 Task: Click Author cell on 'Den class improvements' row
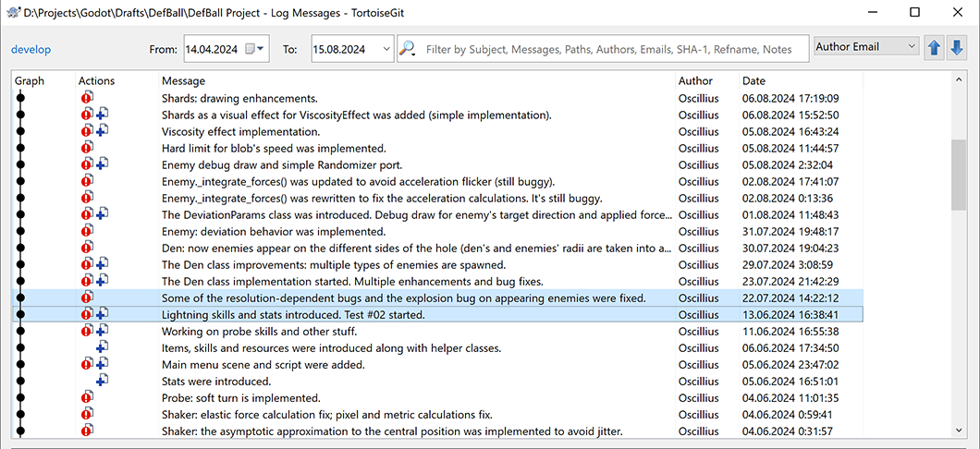tap(699, 265)
